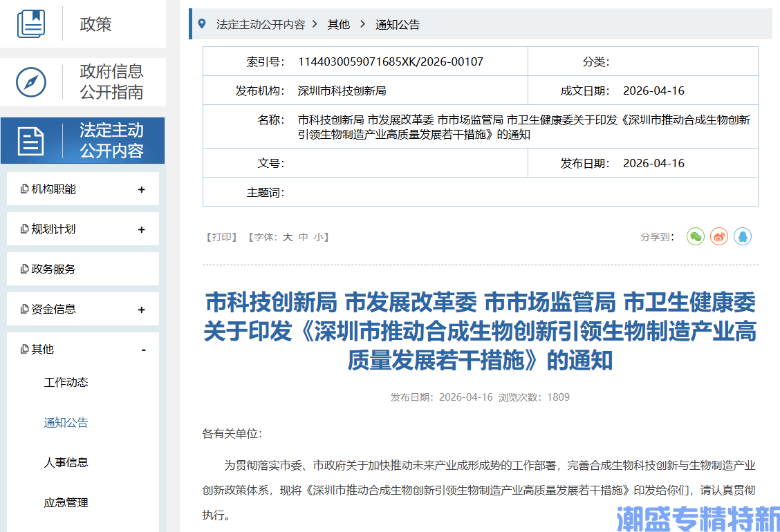Viewport: 780px width, 532px height.
Task: Collapse the 其他 section
Action: click(x=142, y=350)
